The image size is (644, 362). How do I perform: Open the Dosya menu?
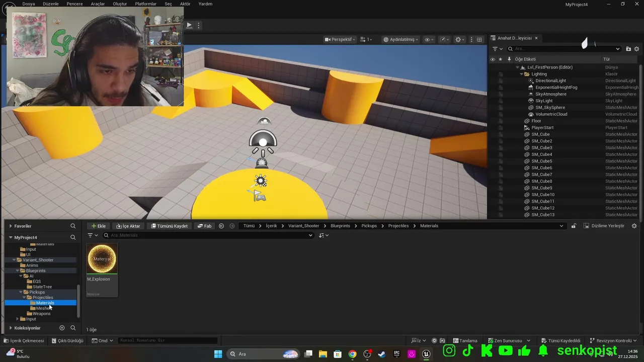point(29,4)
